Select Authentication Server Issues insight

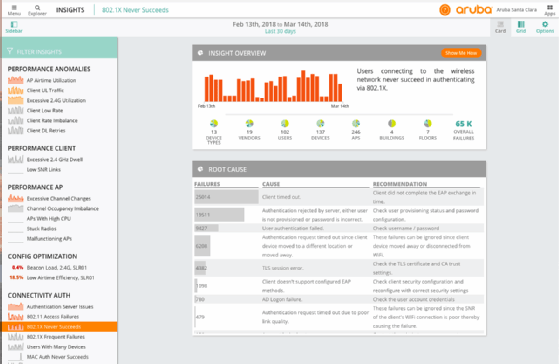pyautogui.click(x=60, y=307)
